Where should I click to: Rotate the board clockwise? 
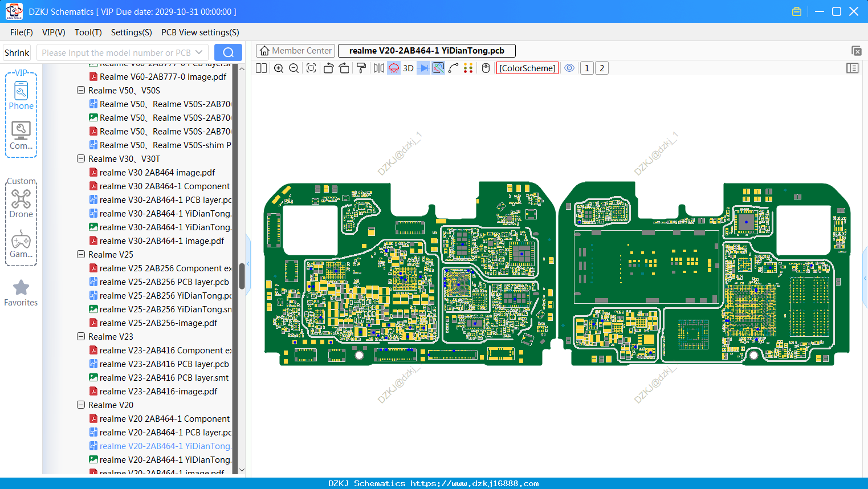(344, 68)
